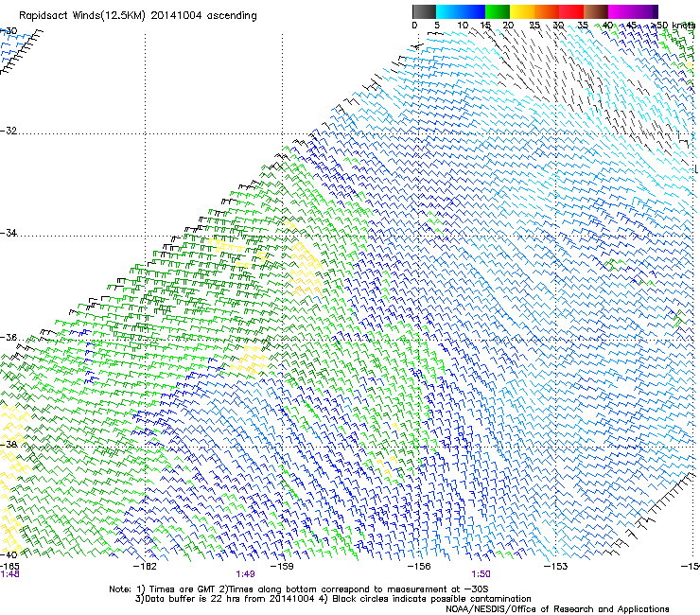Click the 'NOAA/NESDIS/Office of Research and Applications' credit
This screenshot has width=700, height=615.
[x=557, y=609]
